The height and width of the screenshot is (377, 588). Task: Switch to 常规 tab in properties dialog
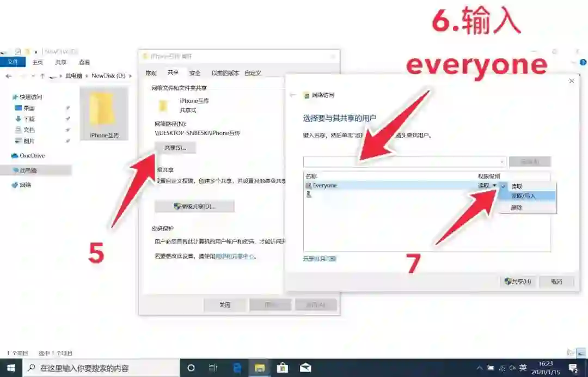pyautogui.click(x=151, y=73)
